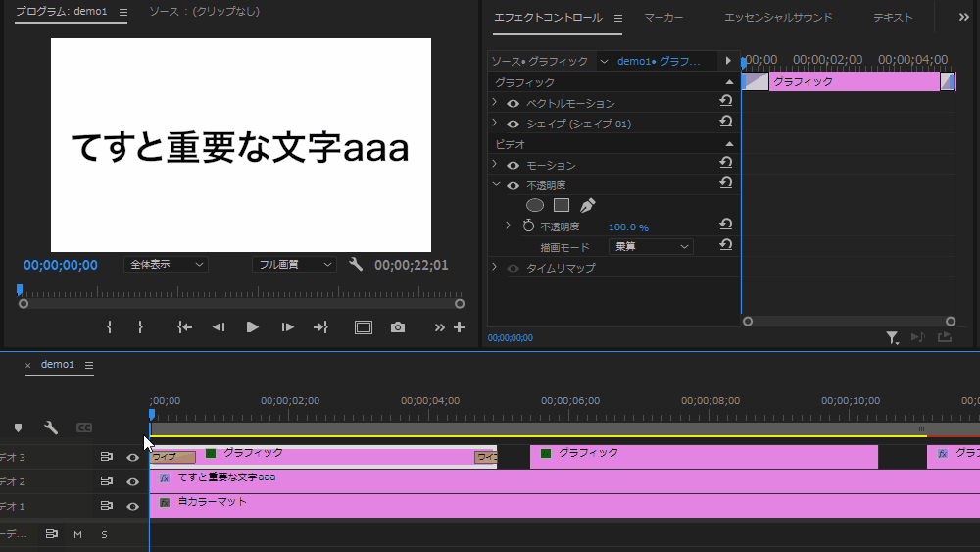Expand Time Remapping properties
The image size is (980, 552).
[495, 267]
